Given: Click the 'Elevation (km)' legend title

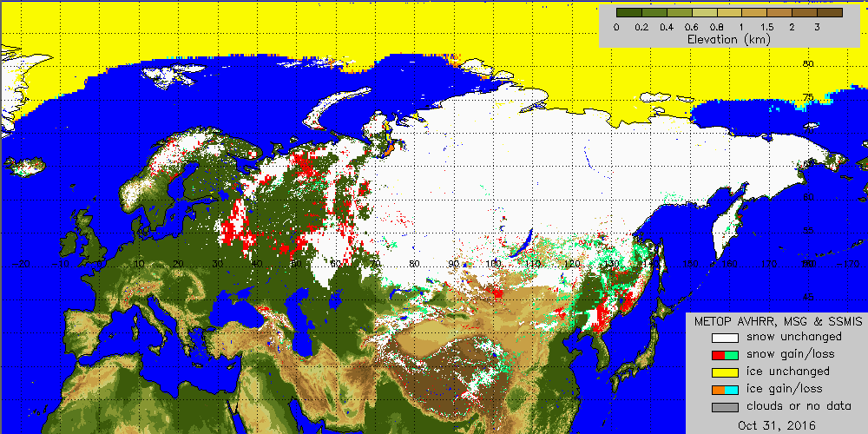Looking at the screenshot, I should 728,39.
